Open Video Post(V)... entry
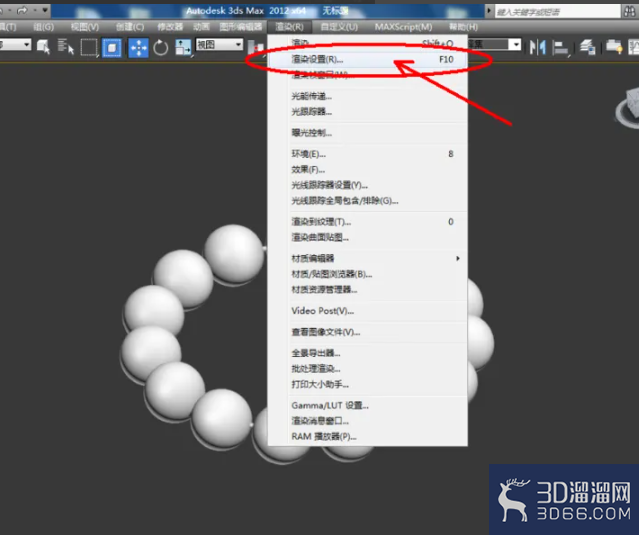Viewport: 639px width, 535px height. [368, 311]
